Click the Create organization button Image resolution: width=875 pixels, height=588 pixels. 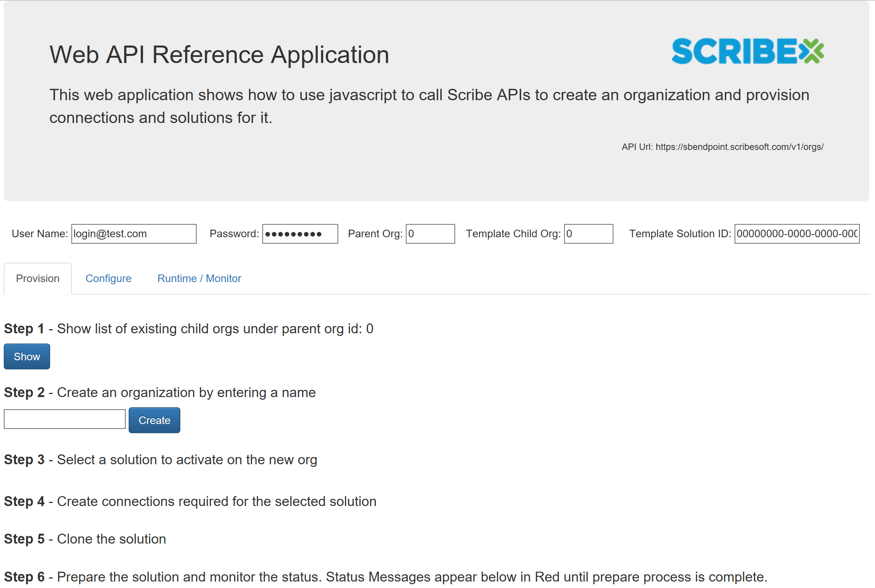point(155,420)
